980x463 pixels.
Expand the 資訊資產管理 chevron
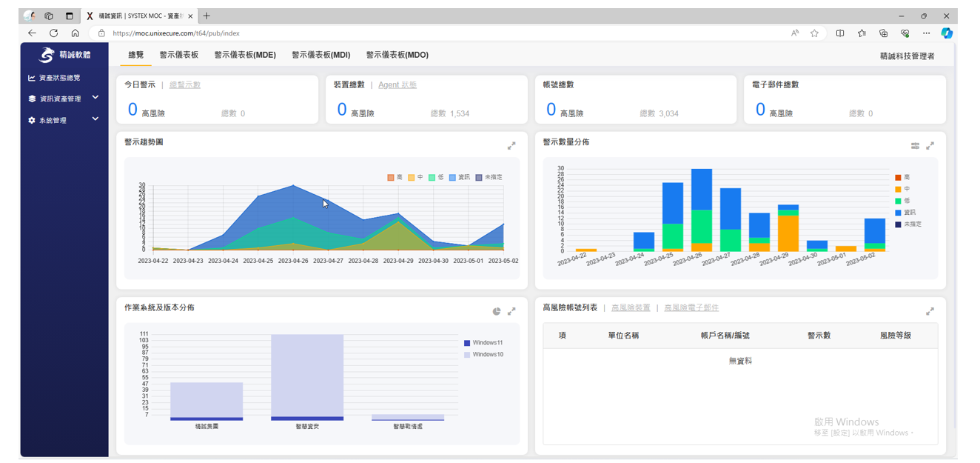[95, 98]
